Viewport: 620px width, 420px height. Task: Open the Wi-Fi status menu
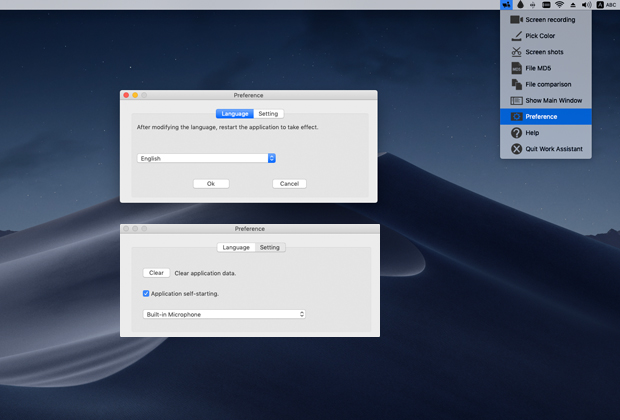coord(559,5)
